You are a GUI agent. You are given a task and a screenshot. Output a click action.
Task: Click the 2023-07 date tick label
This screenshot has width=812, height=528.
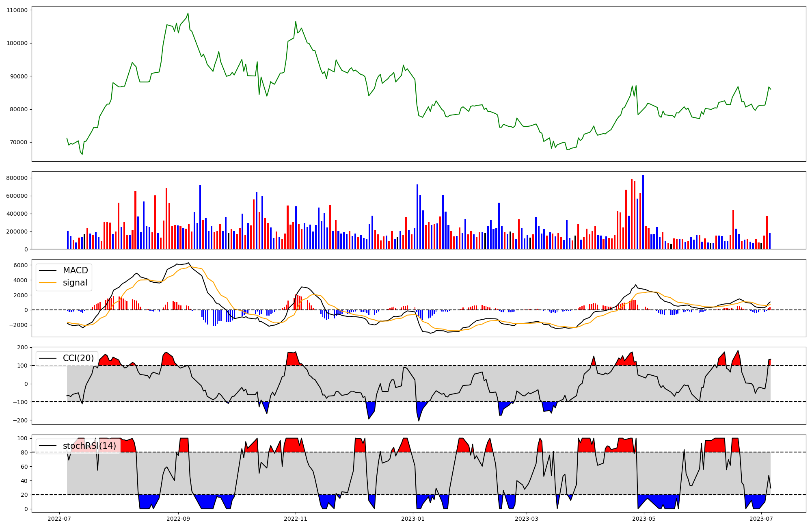[761, 519]
